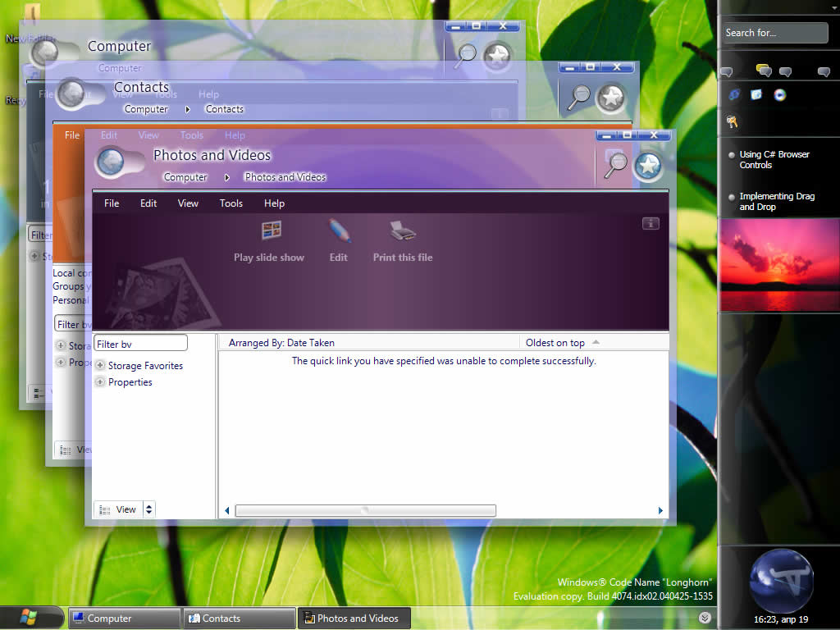
Task: Click the Arranged By: Date Taken header
Action: (281, 343)
